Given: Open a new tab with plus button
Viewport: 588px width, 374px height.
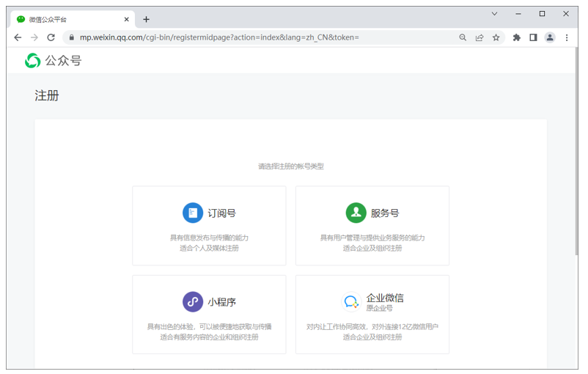Looking at the screenshot, I should 146,19.
